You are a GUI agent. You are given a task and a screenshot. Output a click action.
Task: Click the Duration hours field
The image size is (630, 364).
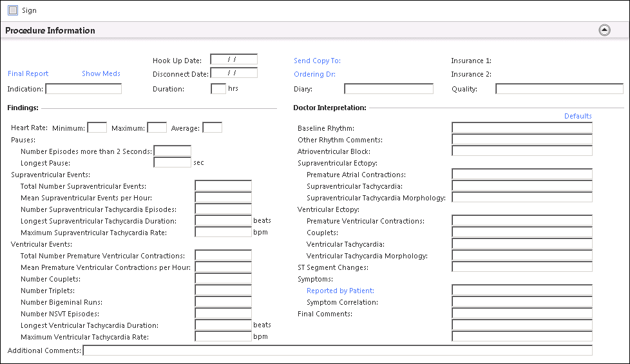(218, 89)
